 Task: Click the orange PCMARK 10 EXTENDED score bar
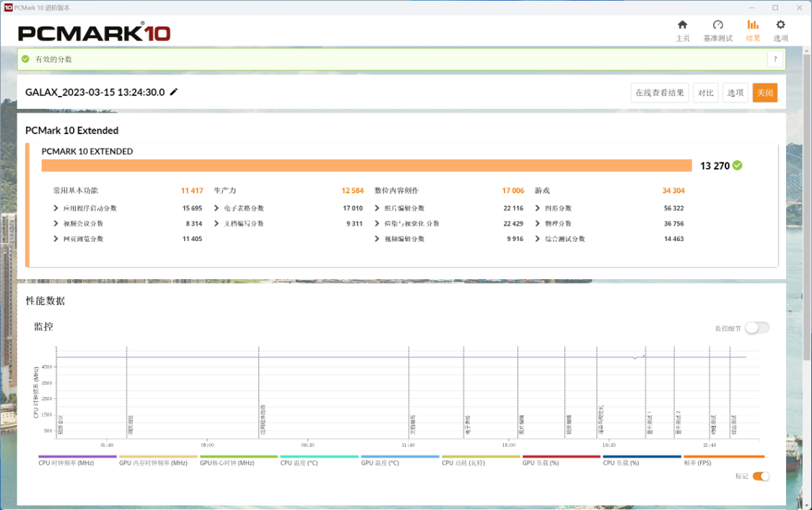[x=367, y=165]
